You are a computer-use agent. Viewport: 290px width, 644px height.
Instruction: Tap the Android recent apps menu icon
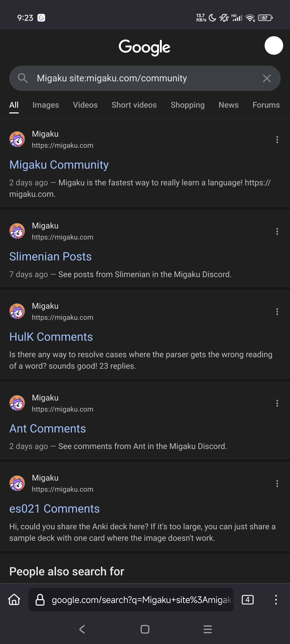[207, 629]
